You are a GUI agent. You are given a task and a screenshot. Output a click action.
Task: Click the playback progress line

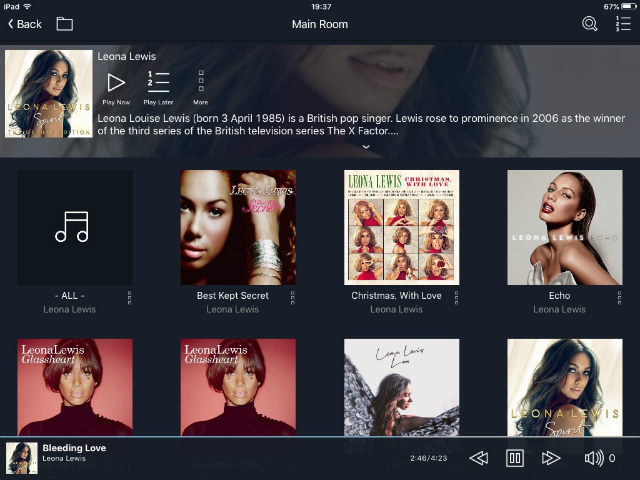coord(320,436)
